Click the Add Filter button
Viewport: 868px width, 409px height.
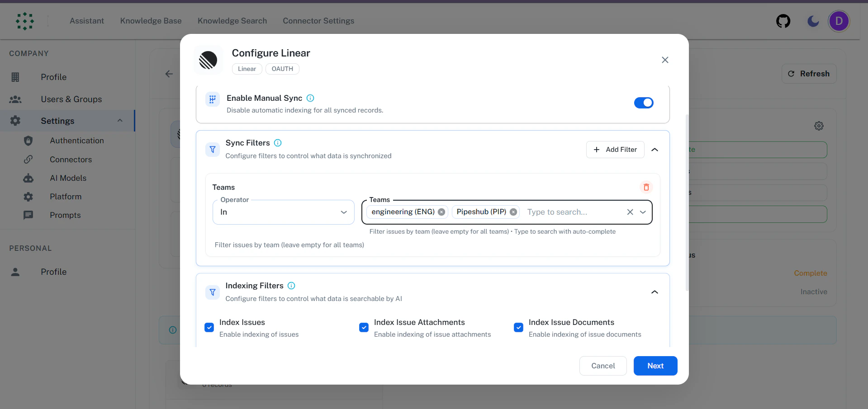[615, 150]
